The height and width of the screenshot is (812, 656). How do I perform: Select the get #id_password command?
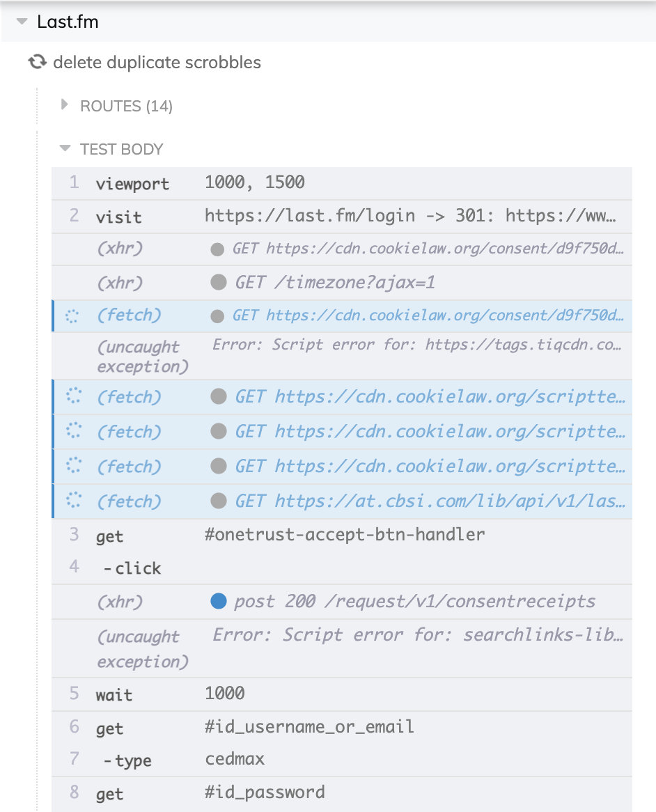(x=342, y=793)
